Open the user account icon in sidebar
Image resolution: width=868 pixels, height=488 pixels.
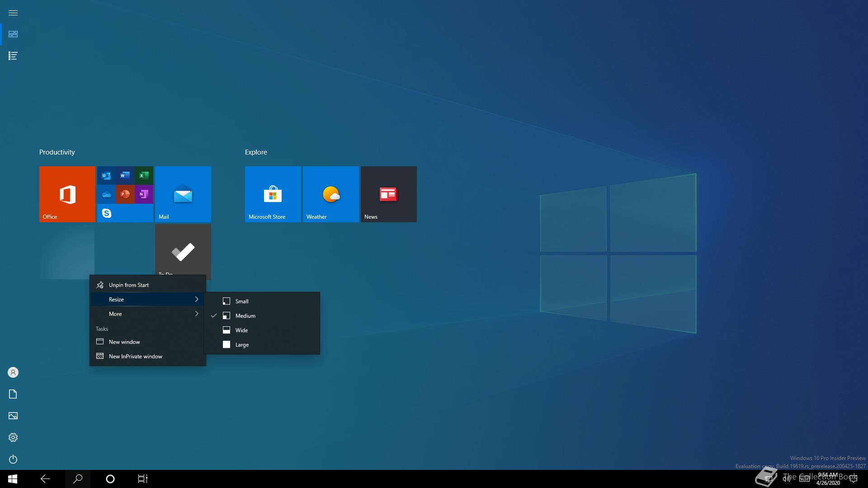click(13, 372)
